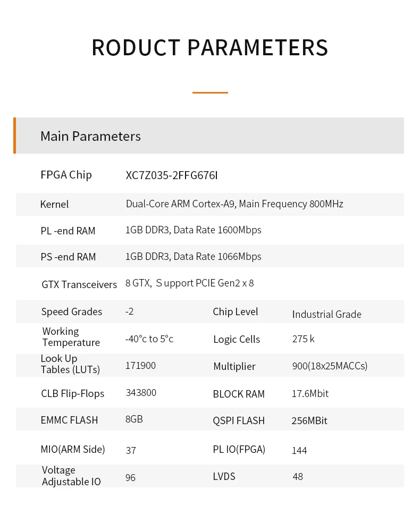Click the Logic Cells value 275 k
Screen dimensions: 420x506
[304, 339]
